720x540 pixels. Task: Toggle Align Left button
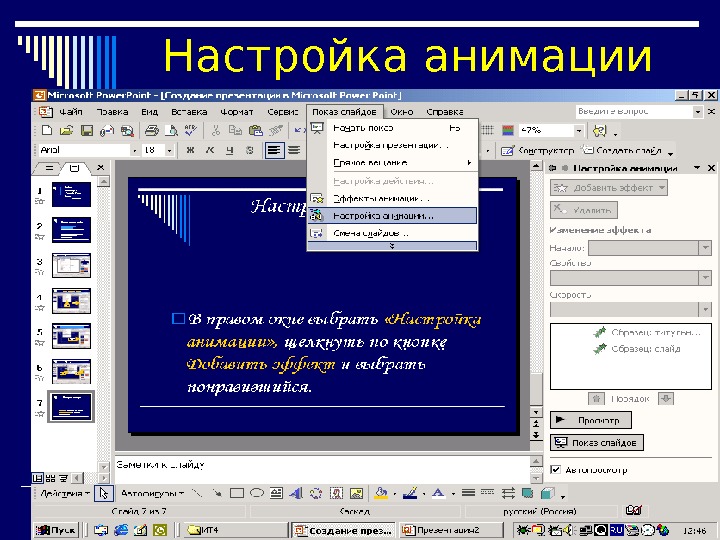click(274, 150)
